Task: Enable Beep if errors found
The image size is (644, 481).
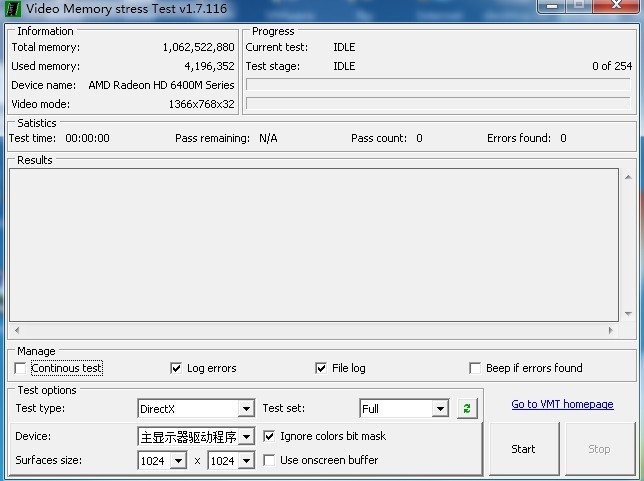Action: [x=475, y=368]
